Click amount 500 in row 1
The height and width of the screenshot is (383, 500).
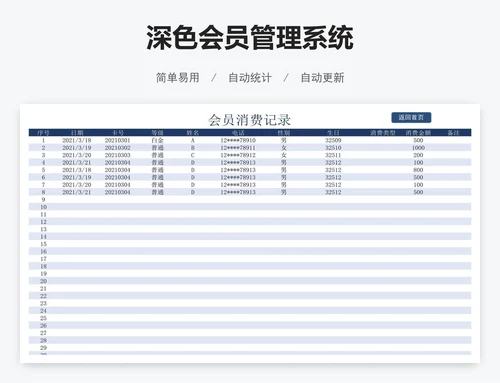[x=418, y=140]
